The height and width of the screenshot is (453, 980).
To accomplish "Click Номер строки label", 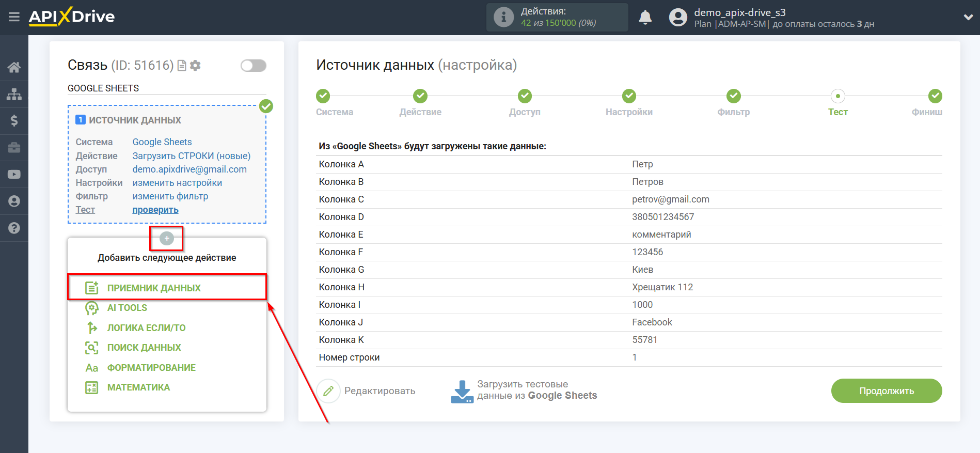I will 349,357.
